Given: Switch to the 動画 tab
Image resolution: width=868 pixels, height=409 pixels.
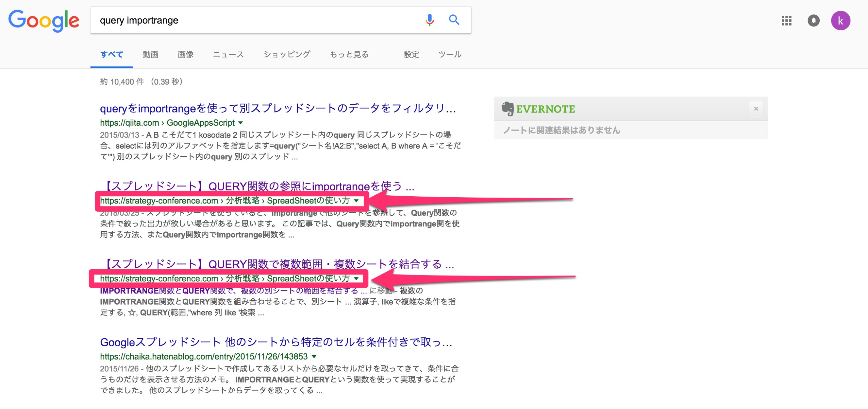Looking at the screenshot, I should point(151,54).
